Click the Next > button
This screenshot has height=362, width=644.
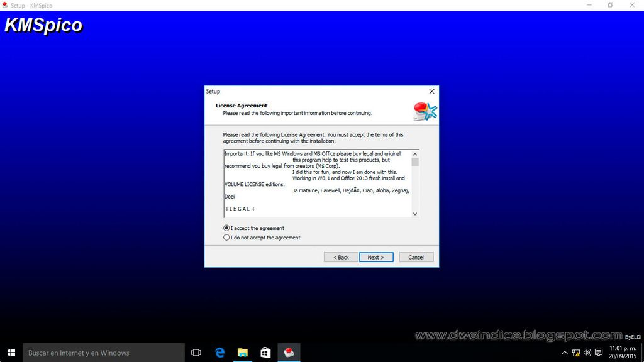pyautogui.click(x=376, y=257)
